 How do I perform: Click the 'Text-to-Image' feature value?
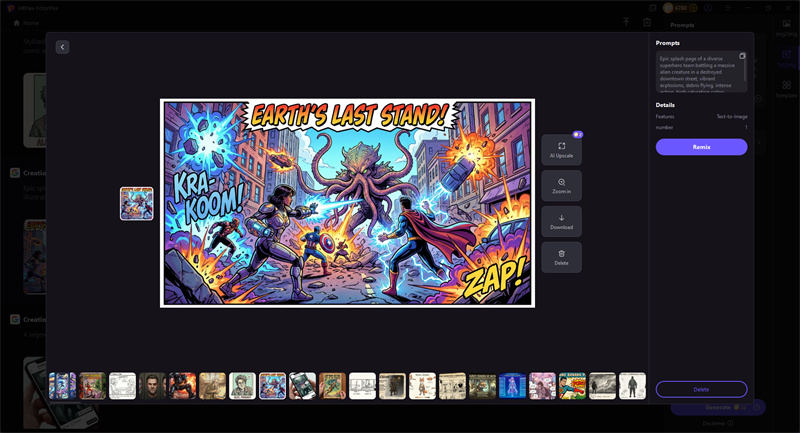pyautogui.click(x=732, y=117)
